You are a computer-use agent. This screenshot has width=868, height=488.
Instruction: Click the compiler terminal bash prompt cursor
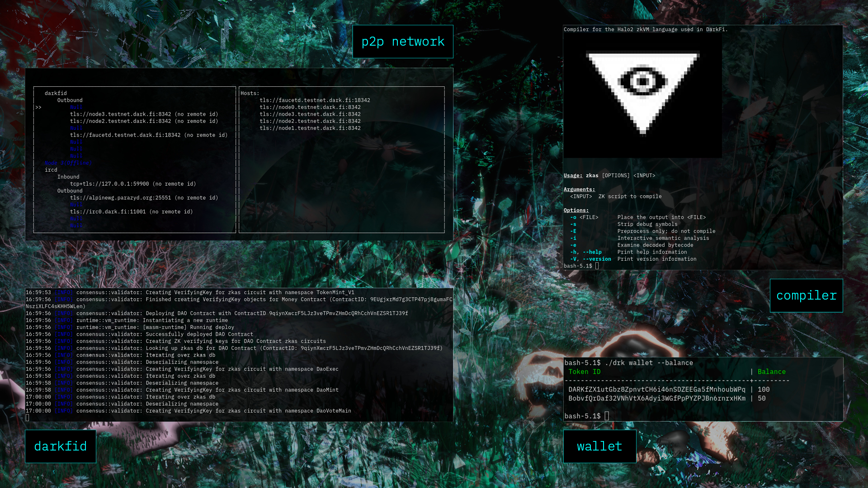[597, 266]
